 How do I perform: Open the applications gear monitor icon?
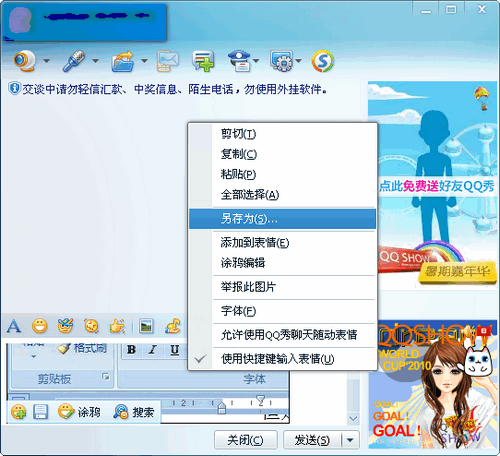pos(282,61)
